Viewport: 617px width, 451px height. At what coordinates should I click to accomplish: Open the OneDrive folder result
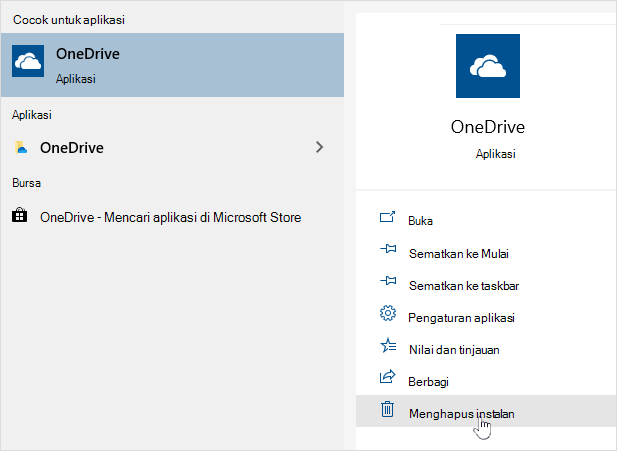[172, 148]
